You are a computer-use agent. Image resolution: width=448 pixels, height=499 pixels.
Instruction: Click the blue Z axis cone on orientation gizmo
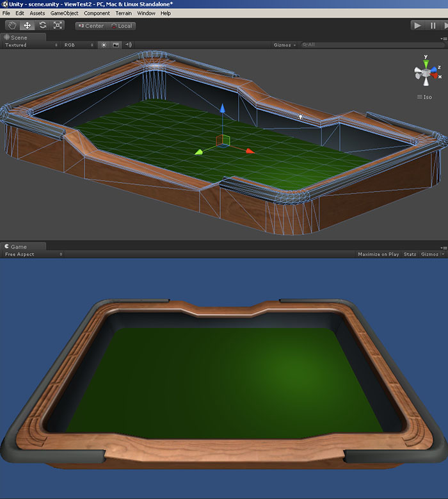click(x=434, y=69)
